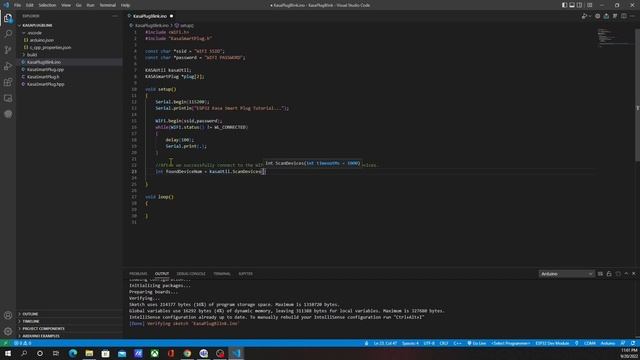
Task: Split the editor to the right
Action: (624, 16)
